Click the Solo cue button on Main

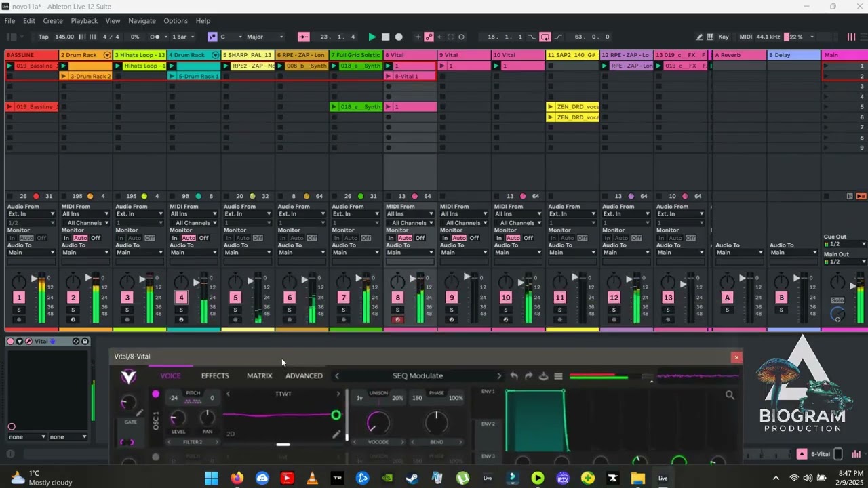[x=837, y=300]
